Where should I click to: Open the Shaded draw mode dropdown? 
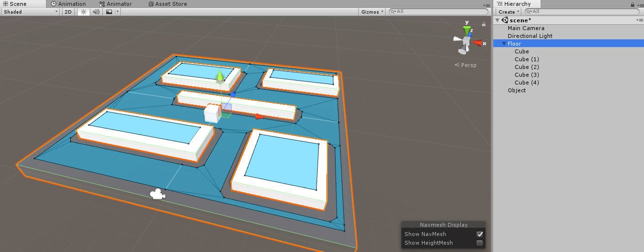coord(30,12)
